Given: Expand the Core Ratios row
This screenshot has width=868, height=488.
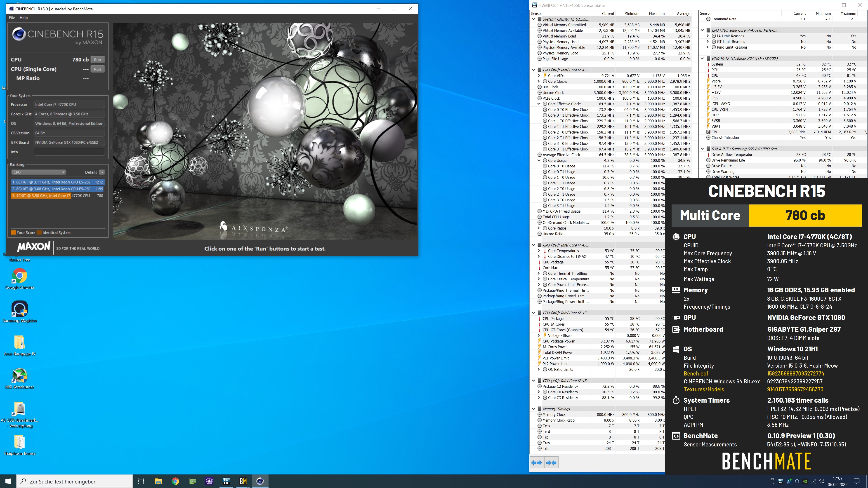Looking at the screenshot, I should 539,228.
